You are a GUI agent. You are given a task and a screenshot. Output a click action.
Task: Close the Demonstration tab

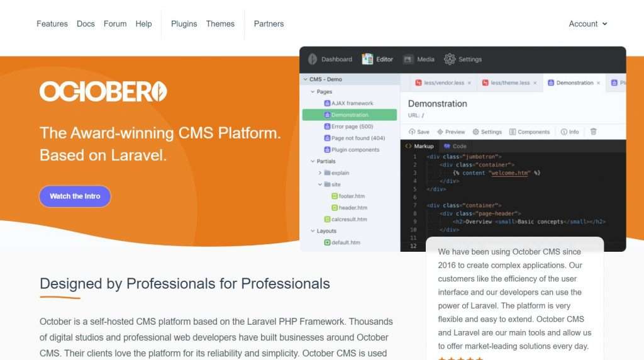(599, 83)
